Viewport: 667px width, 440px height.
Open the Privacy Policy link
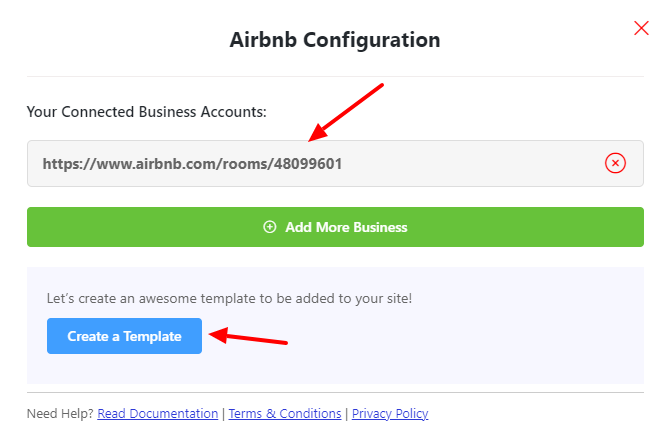(390, 413)
